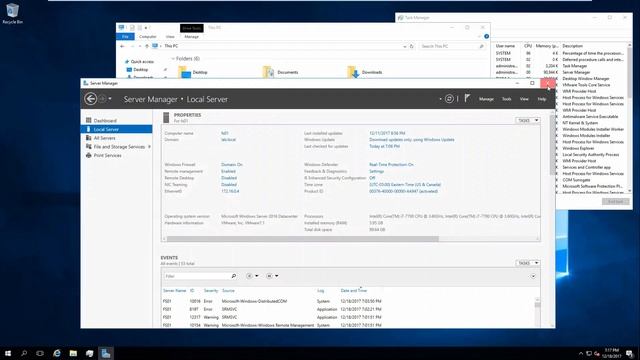Click inside the Events filter field
Viewport: 640px width, 360px height.
[197, 276]
